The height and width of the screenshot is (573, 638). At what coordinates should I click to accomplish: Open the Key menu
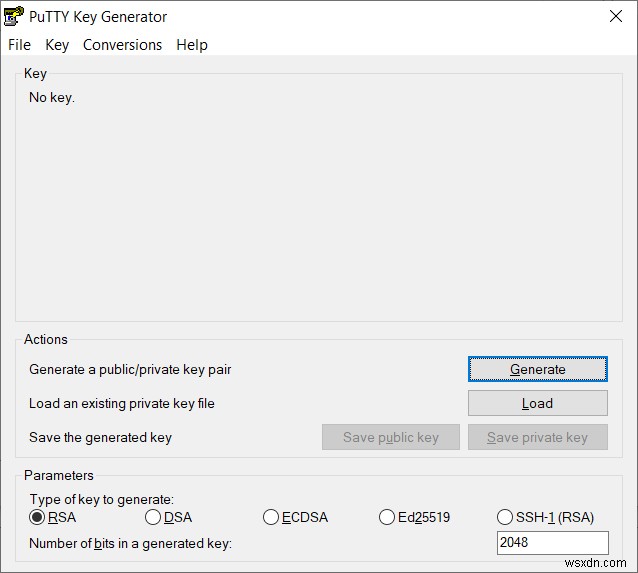tap(57, 45)
